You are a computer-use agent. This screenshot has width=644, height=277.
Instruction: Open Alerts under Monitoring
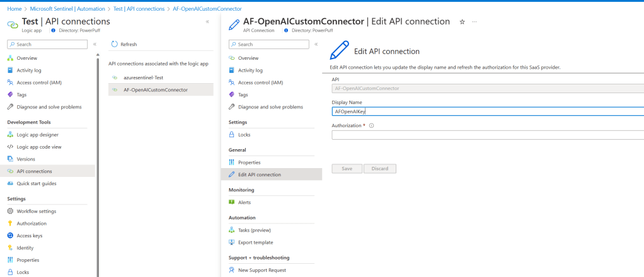pos(244,202)
